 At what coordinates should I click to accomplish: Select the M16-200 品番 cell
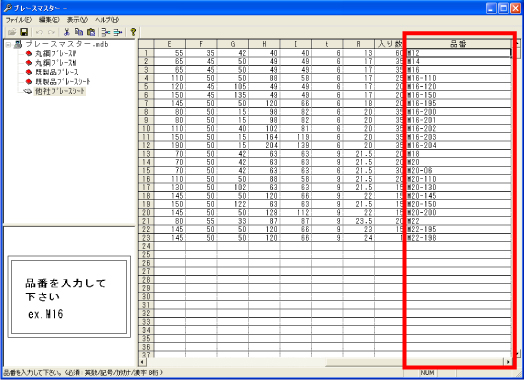(x=458, y=112)
